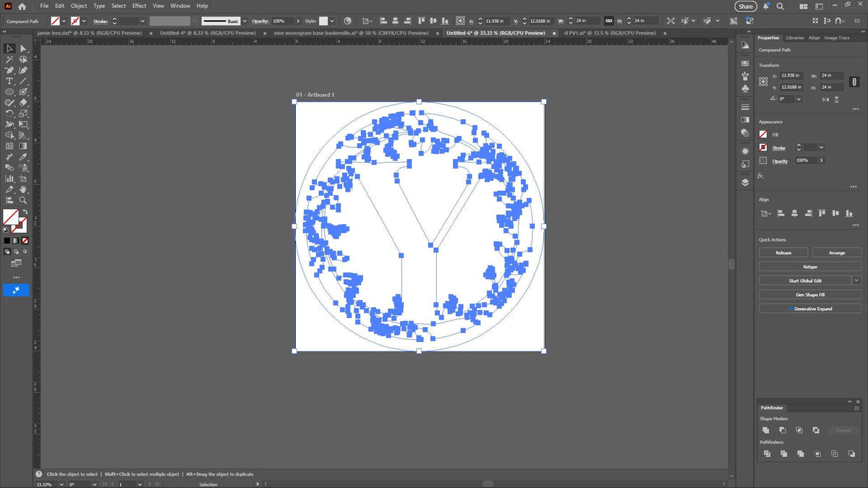
Task: Select the Artboard tool
Action: pyautogui.click(x=23, y=178)
